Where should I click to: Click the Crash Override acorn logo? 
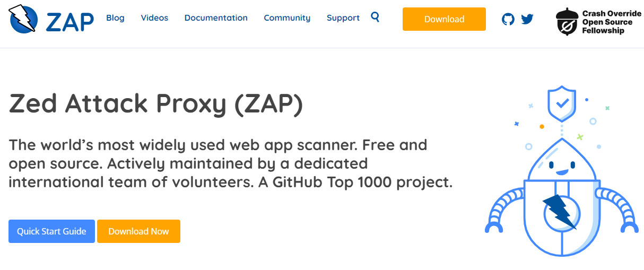coord(567,22)
